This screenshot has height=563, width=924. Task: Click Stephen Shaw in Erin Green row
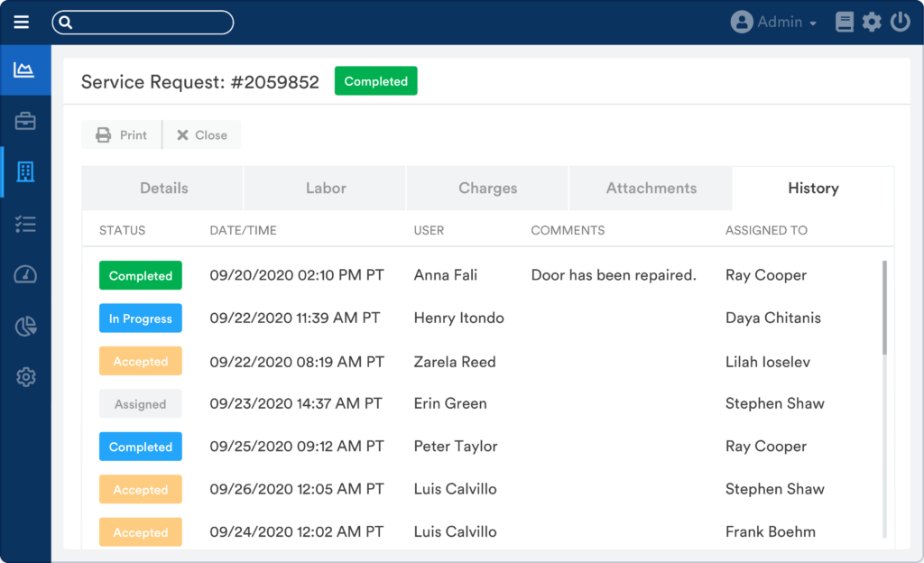tap(774, 403)
